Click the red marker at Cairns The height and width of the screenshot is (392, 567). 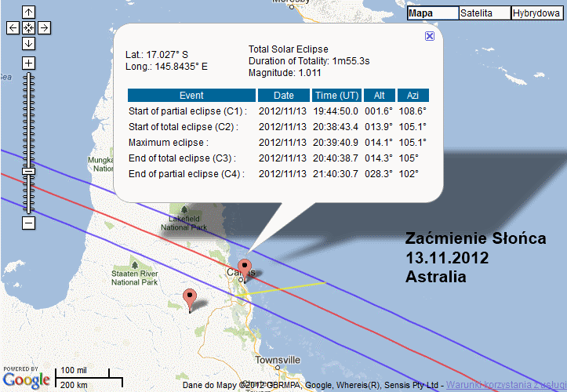245,268
